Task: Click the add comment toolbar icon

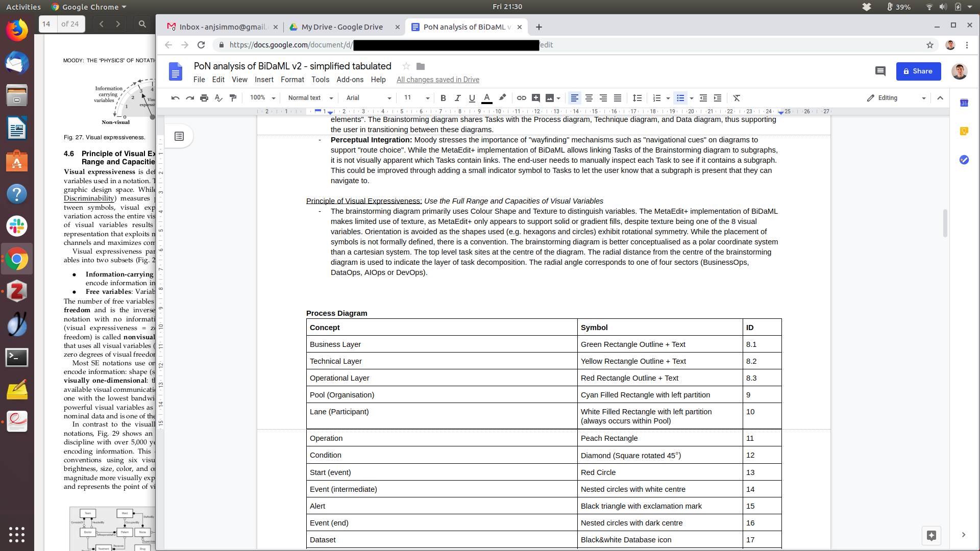Action: 535,98
